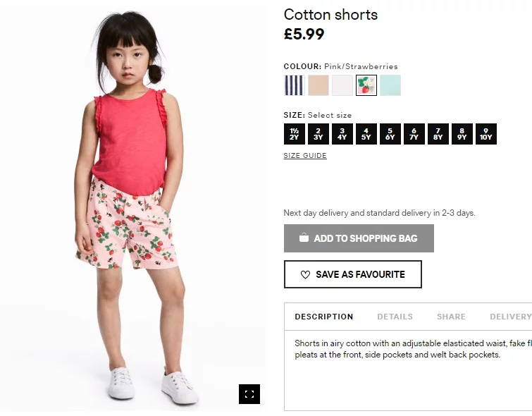This screenshot has width=532, height=416.
Task: Choose the beige colour swatch
Action: [318, 85]
